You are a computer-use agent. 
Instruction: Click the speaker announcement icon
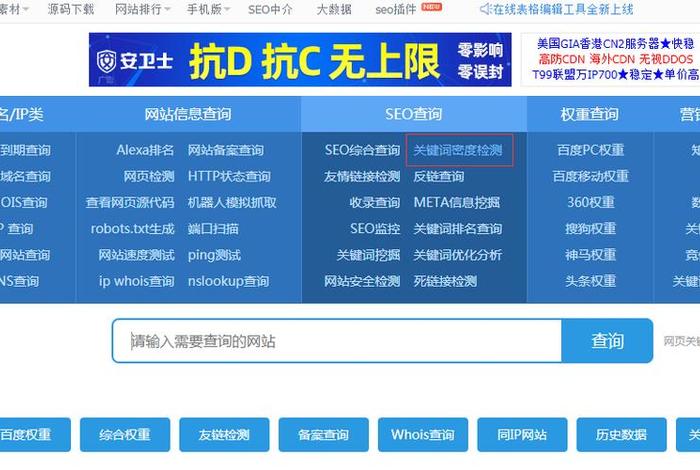click(485, 9)
